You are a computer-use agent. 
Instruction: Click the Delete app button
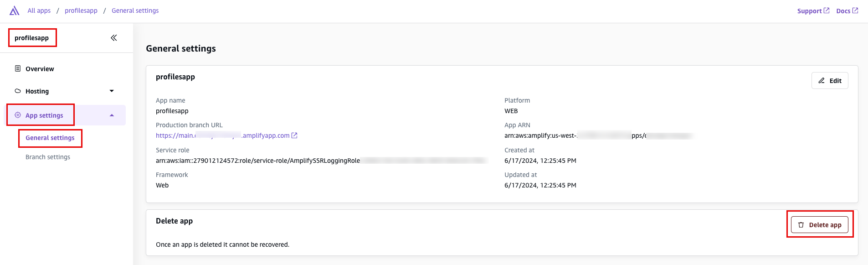[820, 225]
